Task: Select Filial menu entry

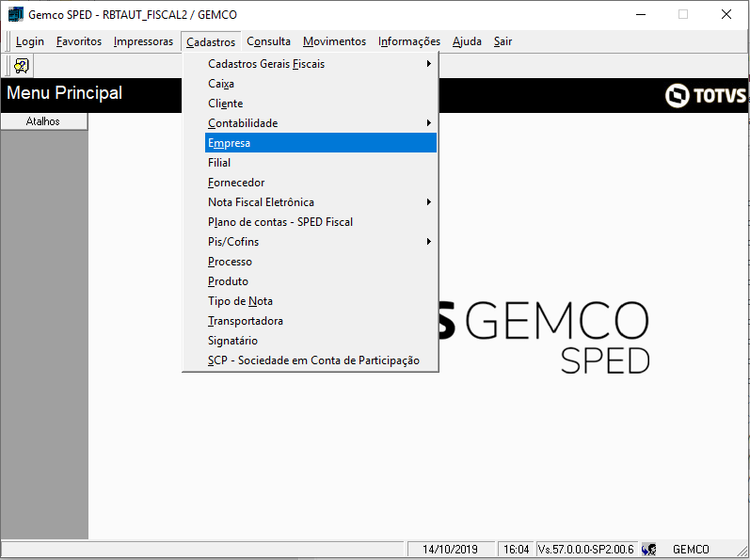Action: click(x=321, y=163)
